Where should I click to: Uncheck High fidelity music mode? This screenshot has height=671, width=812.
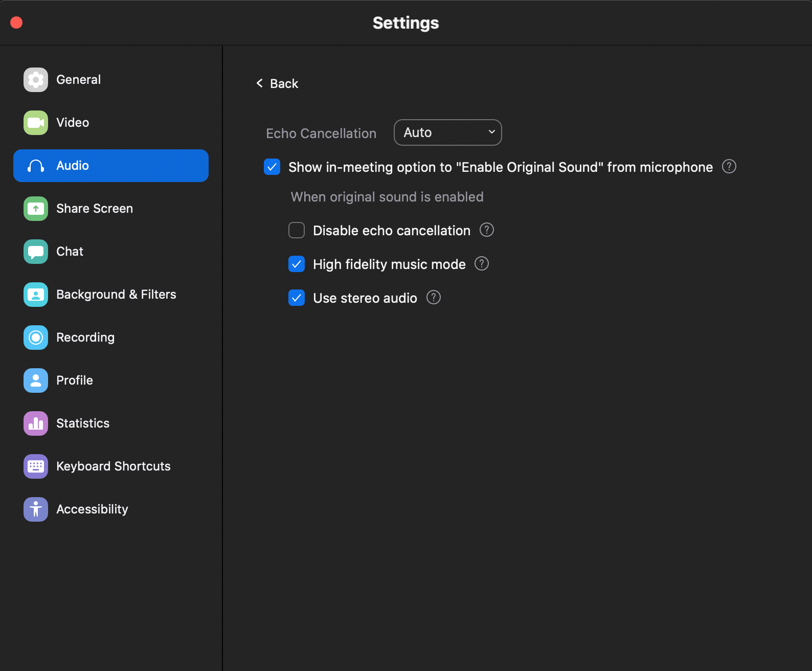(297, 264)
